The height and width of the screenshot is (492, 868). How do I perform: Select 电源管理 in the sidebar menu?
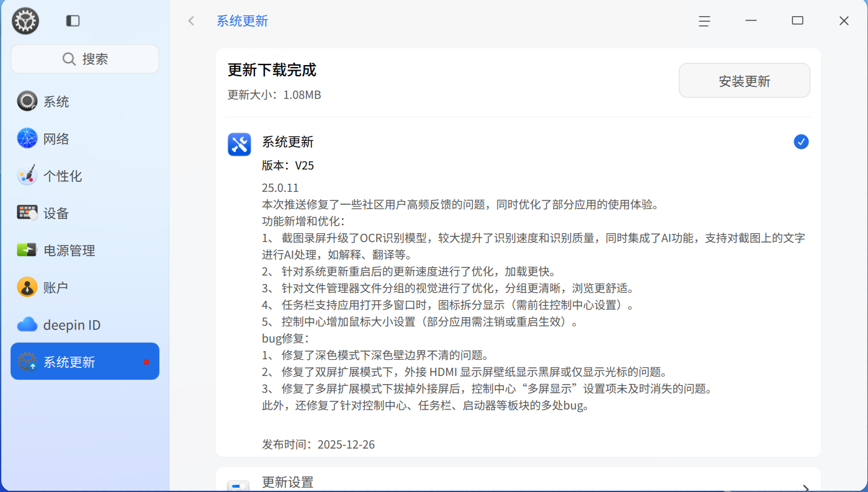click(85, 250)
